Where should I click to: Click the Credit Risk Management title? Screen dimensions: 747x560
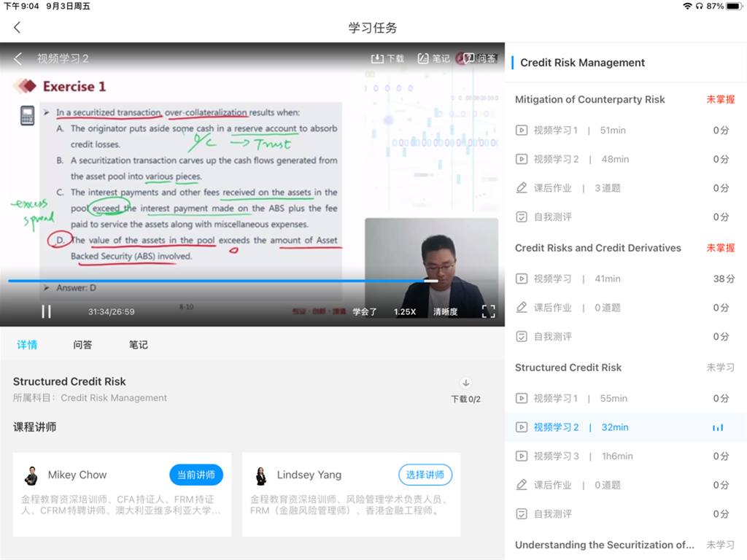point(582,63)
